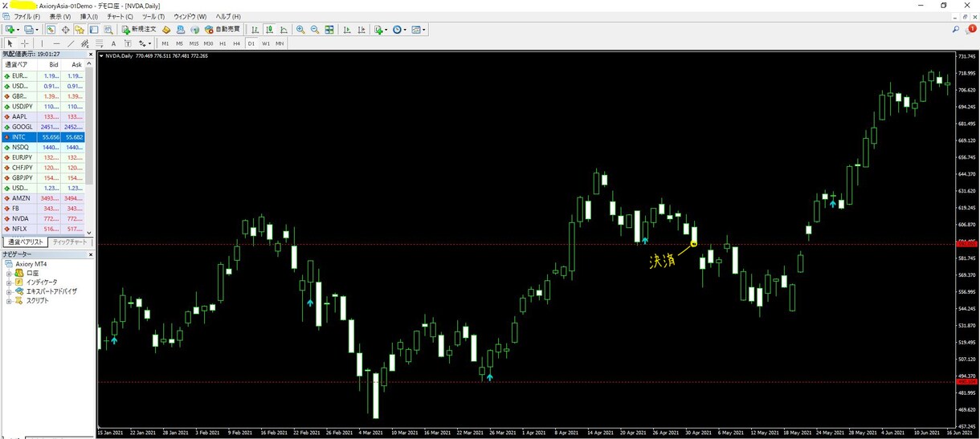Screen dimensions: 980x439
Task: Zoom out on the chart
Action: pyautogui.click(x=315, y=30)
